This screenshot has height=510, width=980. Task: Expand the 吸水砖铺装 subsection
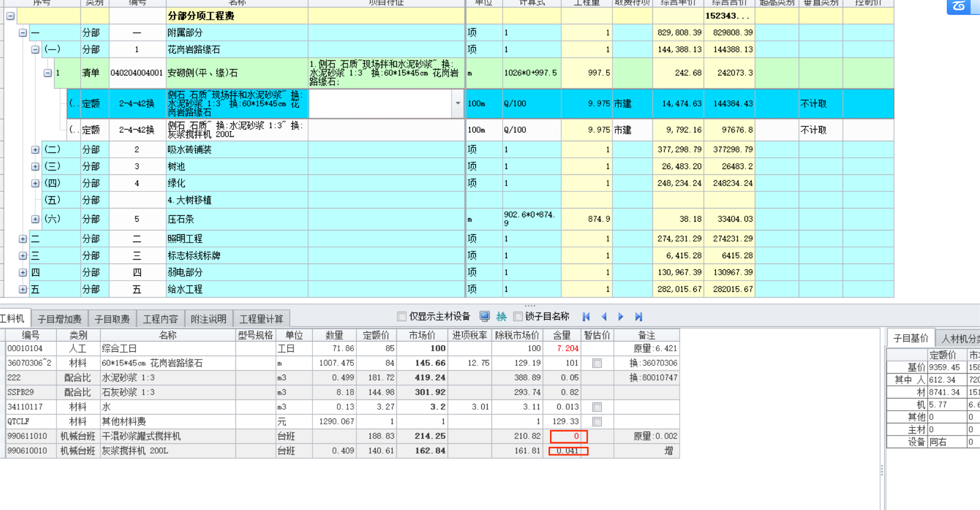point(35,150)
